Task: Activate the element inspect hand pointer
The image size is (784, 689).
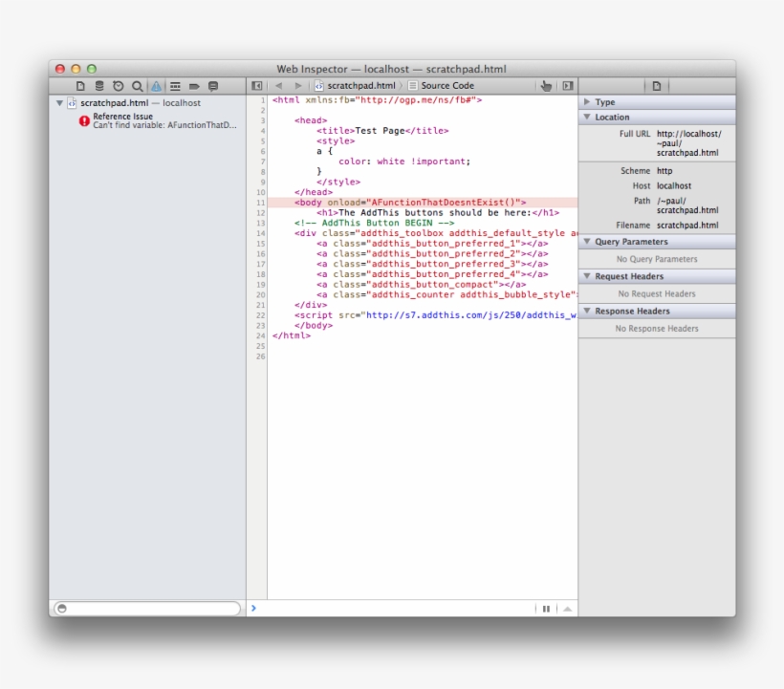Action: 546,86
